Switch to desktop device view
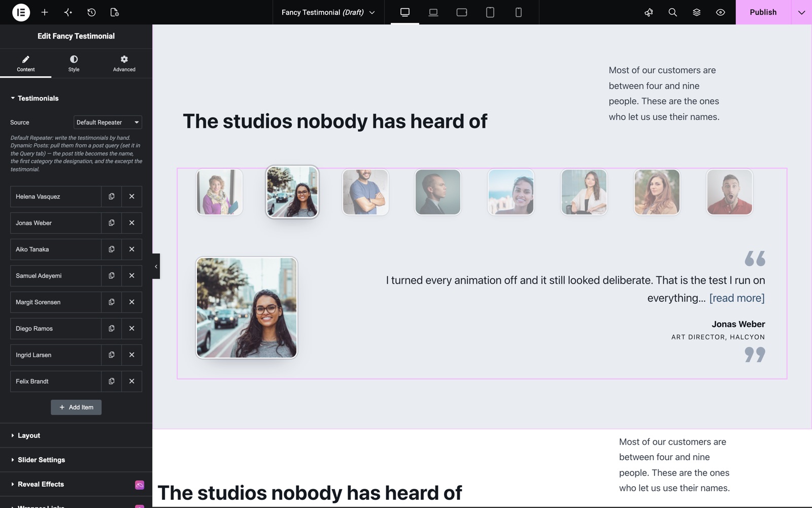Screen dimensions: 812x508 (x=405, y=12)
